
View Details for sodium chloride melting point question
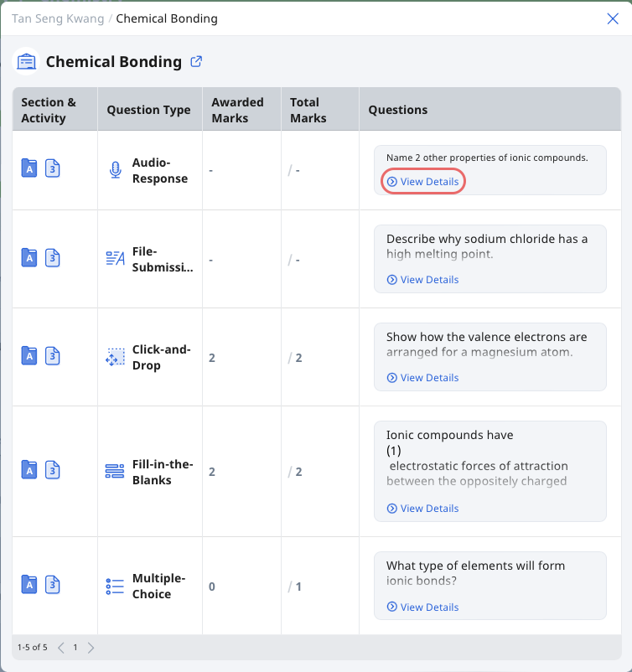point(422,280)
